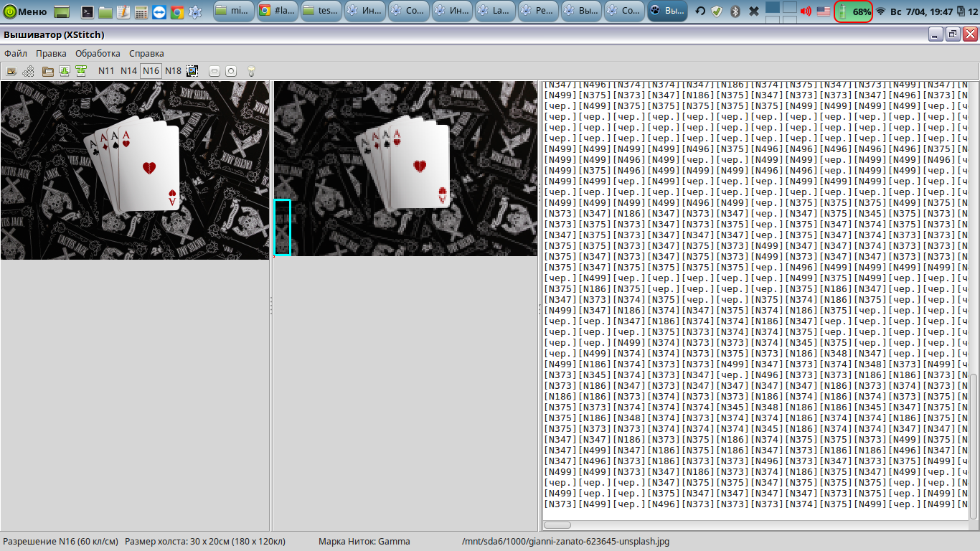Viewport: 980px width, 551px height.
Task: Open the Bluetooth tray icon
Action: coord(735,11)
